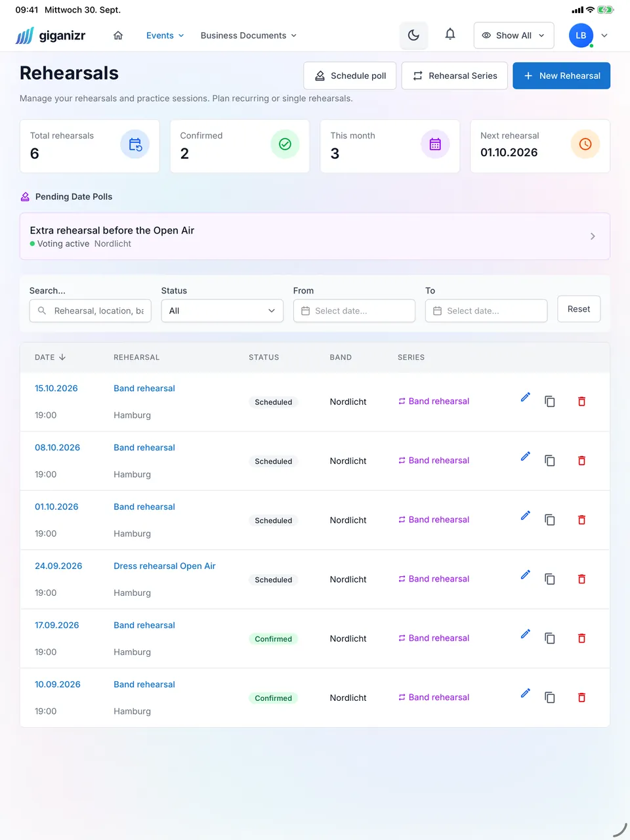Open the series link for 10.09.2026
Viewport: 630px width, 840px height.
point(434,697)
